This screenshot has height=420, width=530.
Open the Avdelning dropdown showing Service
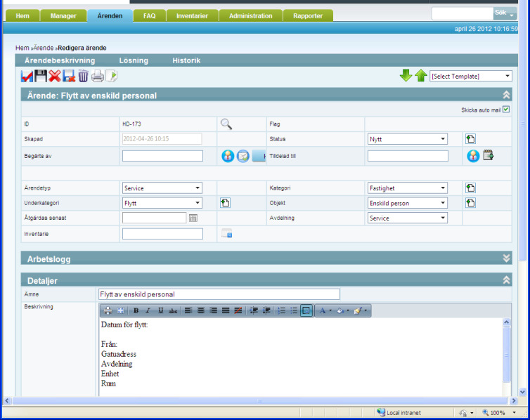(x=408, y=218)
